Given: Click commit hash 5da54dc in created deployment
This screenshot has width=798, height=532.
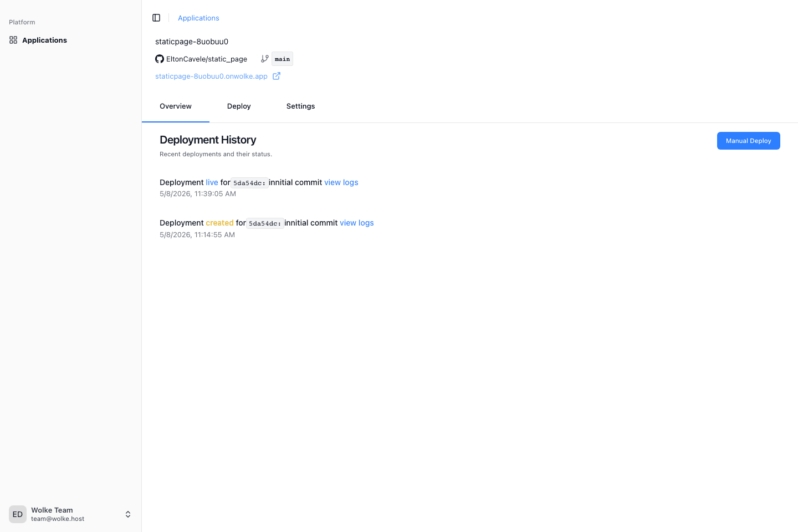Looking at the screenshot, I should click(265, 223).
